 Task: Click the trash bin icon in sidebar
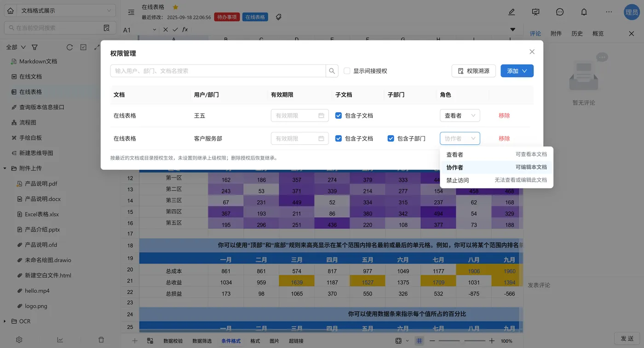click(x=101, y=340)
